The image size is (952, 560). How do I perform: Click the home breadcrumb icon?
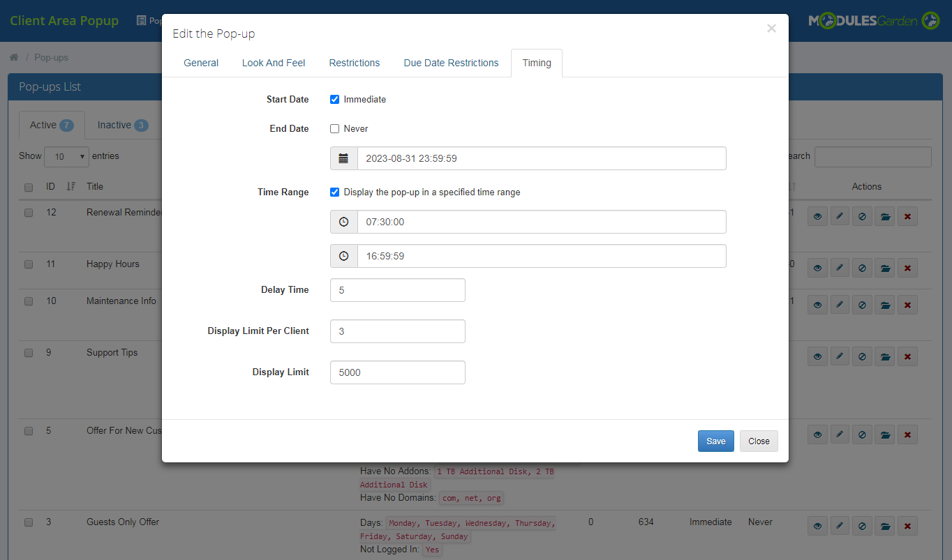13,56
